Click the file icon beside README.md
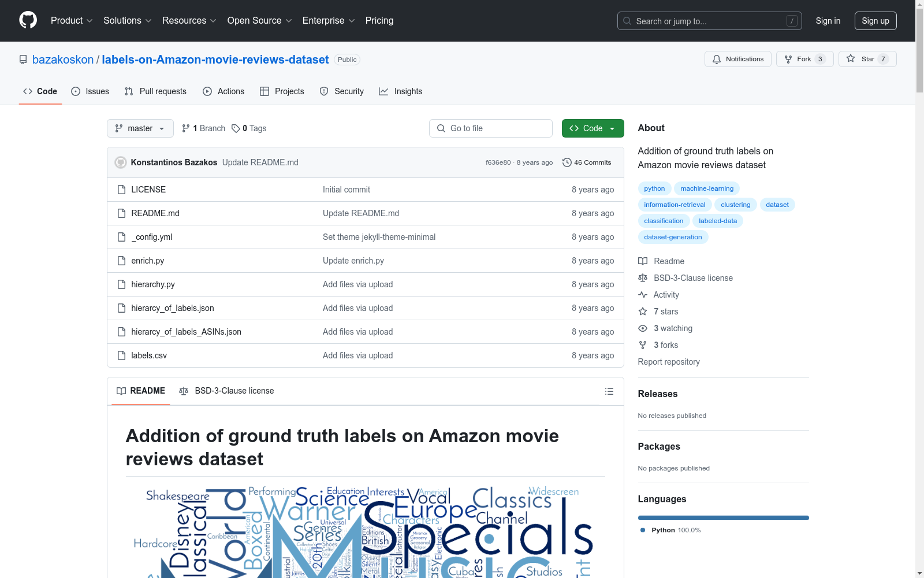Image resolution: width=924 pixels, height=578 pixels. pos(121,213)
